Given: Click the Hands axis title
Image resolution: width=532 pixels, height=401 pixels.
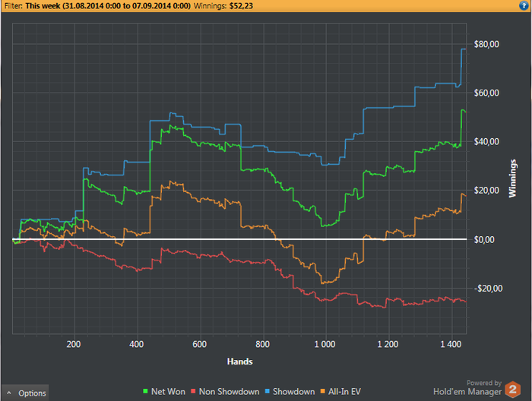Looking at the screenshot, I should click(x=240, y=362).
